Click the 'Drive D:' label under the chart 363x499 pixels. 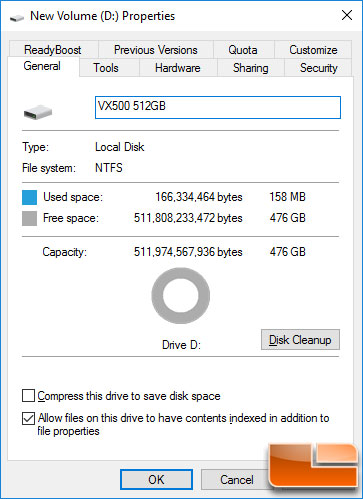click(181, 345)
